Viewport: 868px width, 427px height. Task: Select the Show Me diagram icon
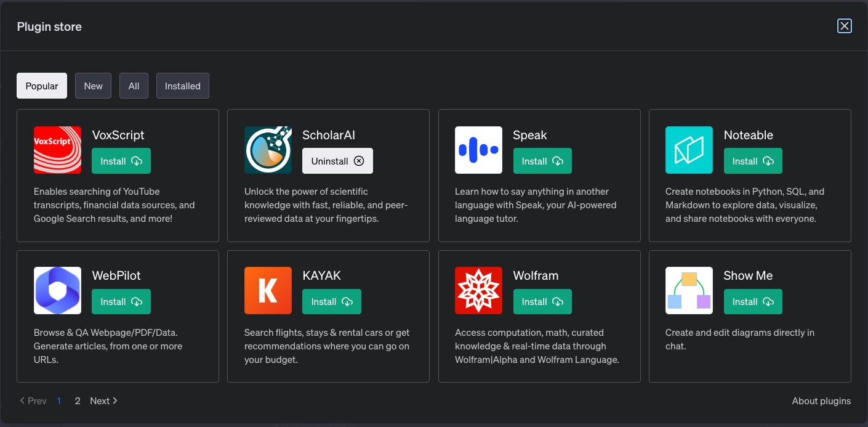pos(689,290)
